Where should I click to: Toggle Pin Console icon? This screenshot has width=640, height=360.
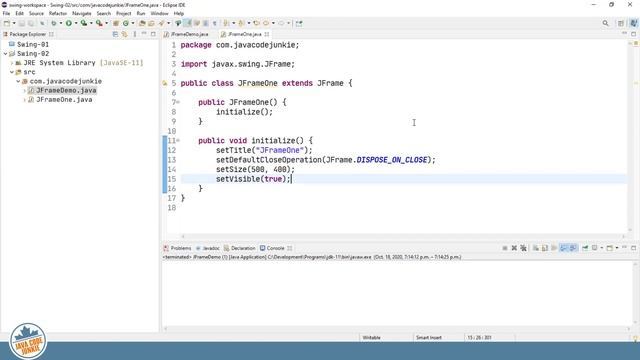585,248
